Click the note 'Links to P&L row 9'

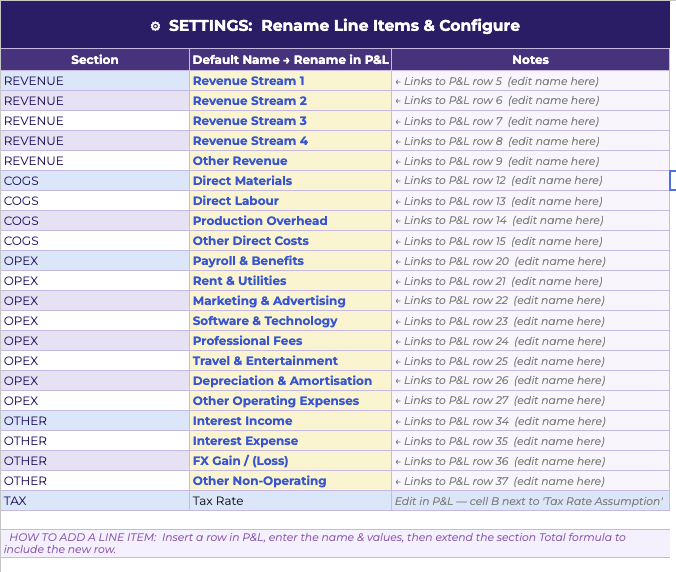pyautogui.click(x=530, y=161)
